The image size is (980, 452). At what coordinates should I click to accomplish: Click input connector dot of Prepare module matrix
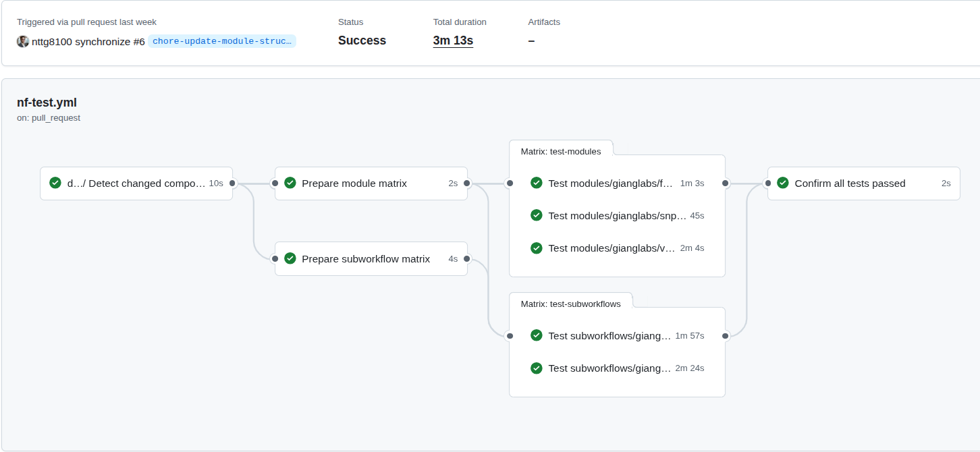pyautogui.click(x=275, y=183)
